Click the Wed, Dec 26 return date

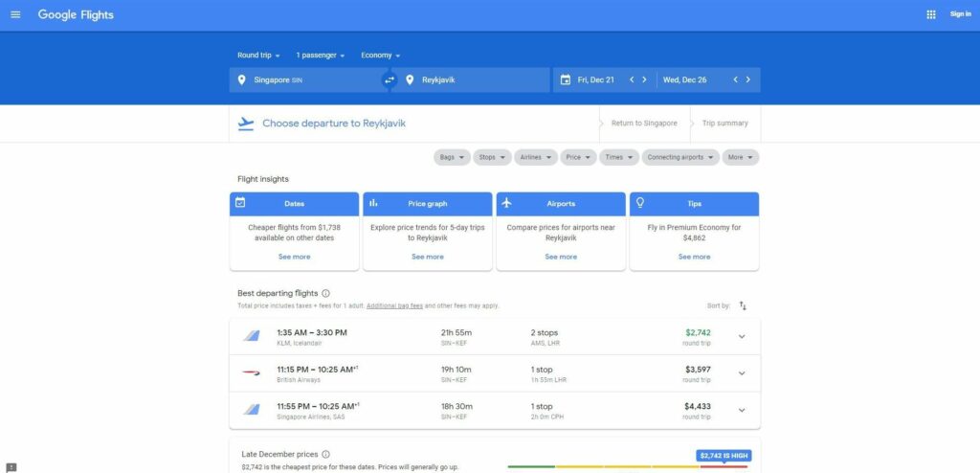pos(685,80)
